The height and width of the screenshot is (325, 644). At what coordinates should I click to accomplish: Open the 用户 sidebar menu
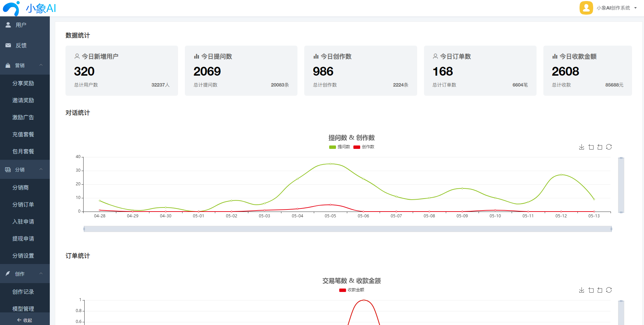point(25,25)
